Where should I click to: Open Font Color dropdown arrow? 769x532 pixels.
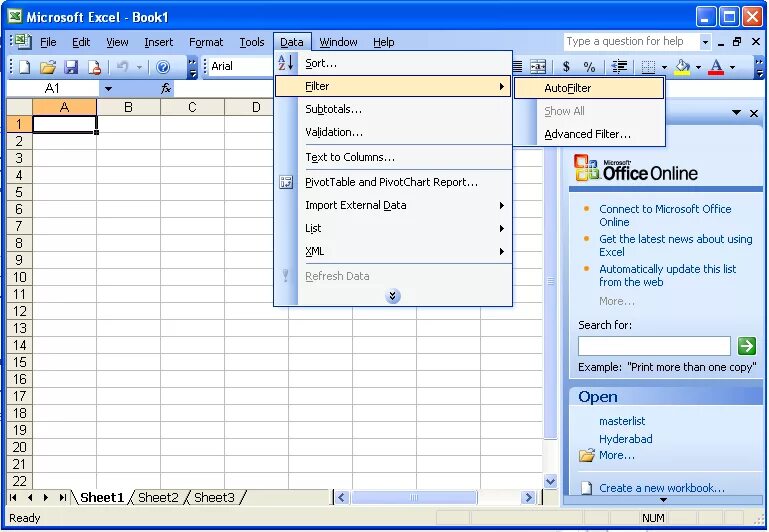click(x=732, y=67)
